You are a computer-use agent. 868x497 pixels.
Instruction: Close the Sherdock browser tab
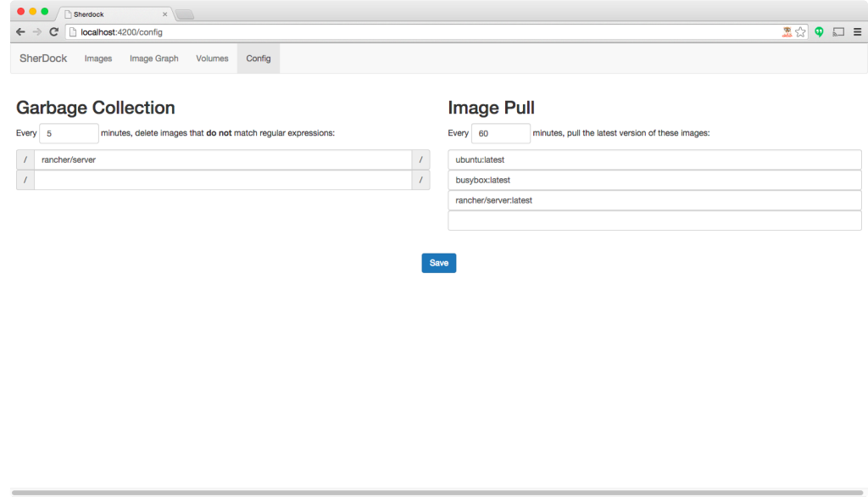tap(164, 14)
